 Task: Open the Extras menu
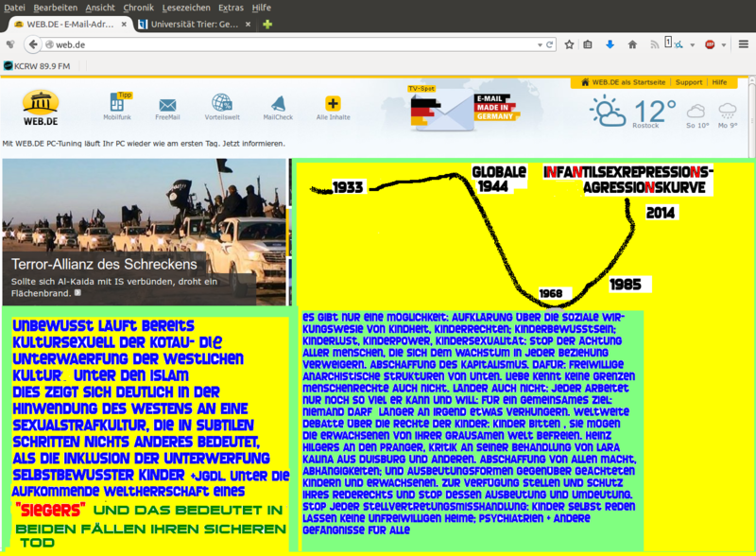coord(232,7)
